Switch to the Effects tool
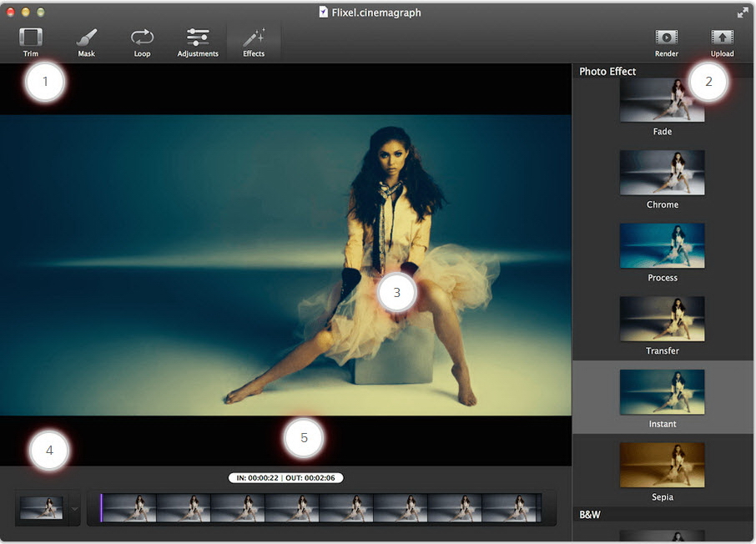 [x=254, y=42]
